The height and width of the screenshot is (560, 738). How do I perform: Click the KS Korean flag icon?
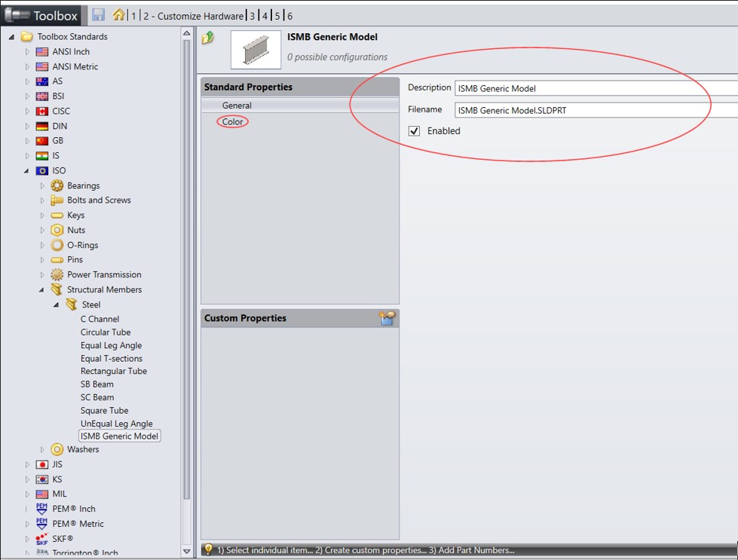(42, 479)
